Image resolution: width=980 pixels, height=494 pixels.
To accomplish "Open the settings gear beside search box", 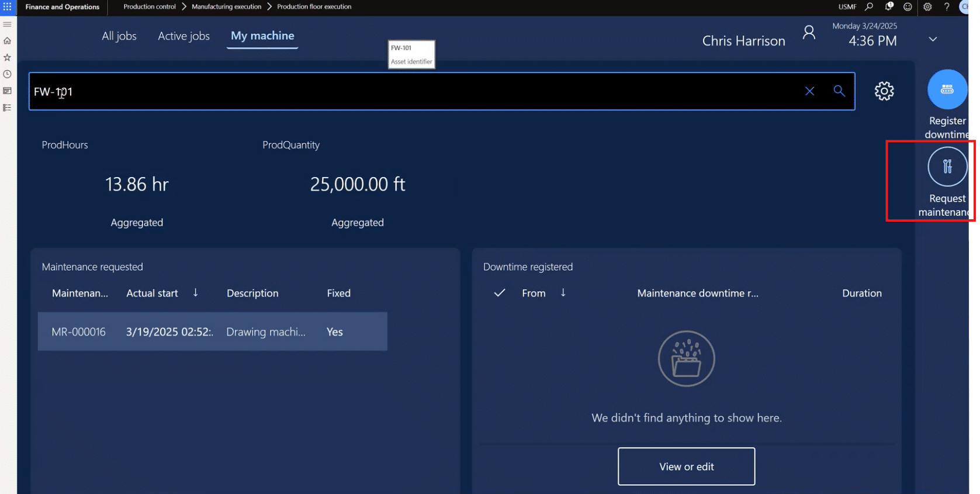I will (x=884, y=91).
